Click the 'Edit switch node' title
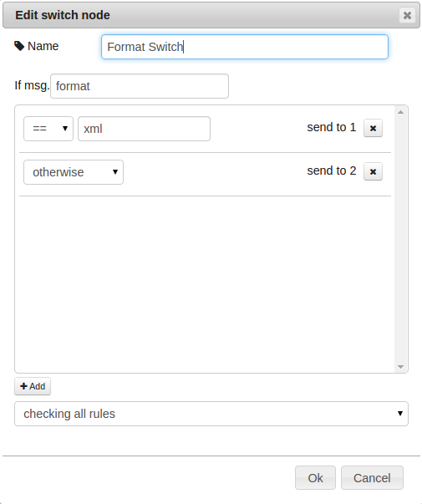422x504 pixels. pos(63,15)
